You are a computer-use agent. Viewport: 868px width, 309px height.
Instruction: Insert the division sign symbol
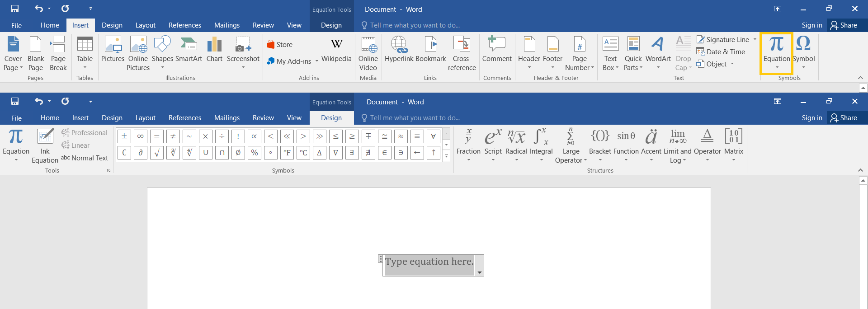tap(222, 136)
